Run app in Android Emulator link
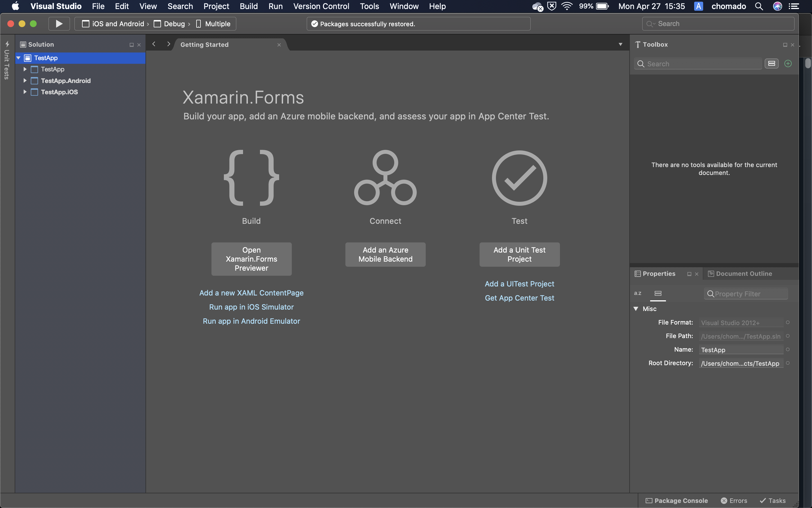Screen dimensions: 812x508 251,321
